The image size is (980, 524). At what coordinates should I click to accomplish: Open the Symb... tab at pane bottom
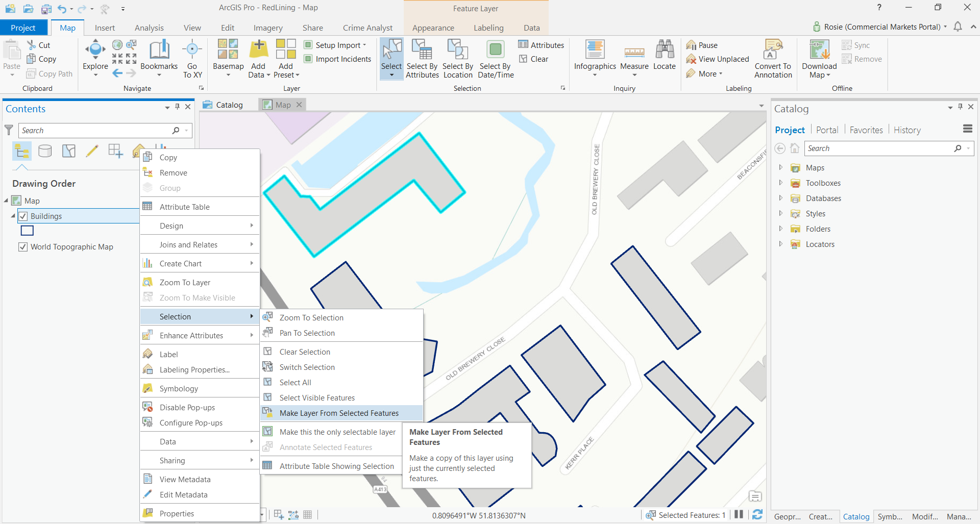click(x=890, y=517)
